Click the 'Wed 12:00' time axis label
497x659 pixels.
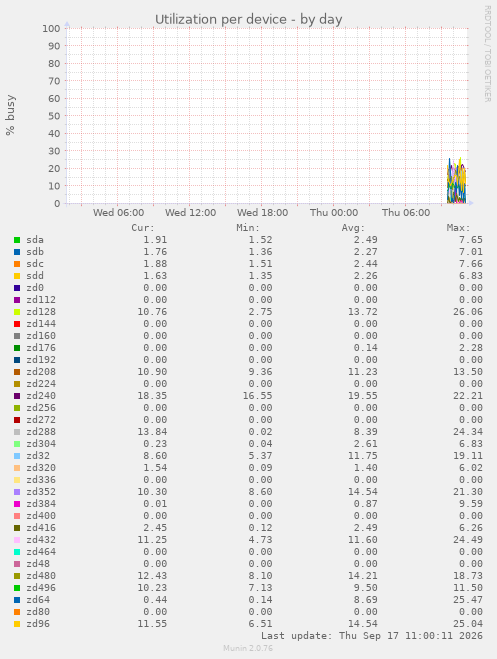[x=191, y=213]
